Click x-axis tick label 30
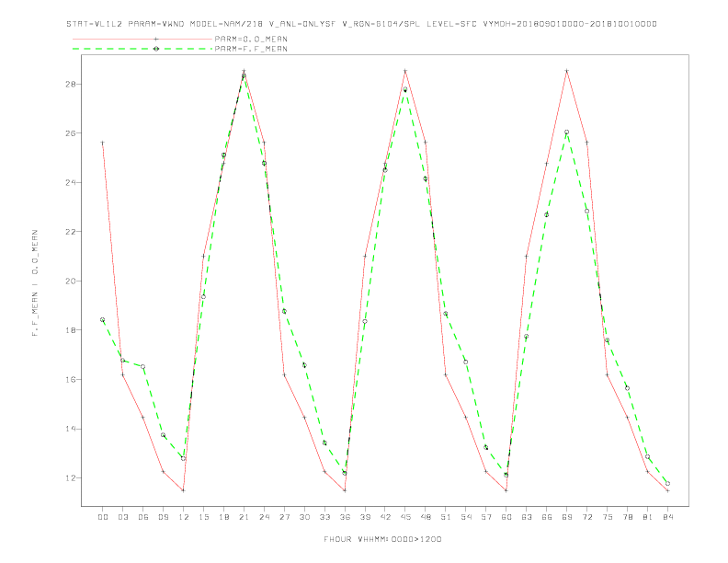Viewport: 728px width, 563px height. [x=304, y=517]
